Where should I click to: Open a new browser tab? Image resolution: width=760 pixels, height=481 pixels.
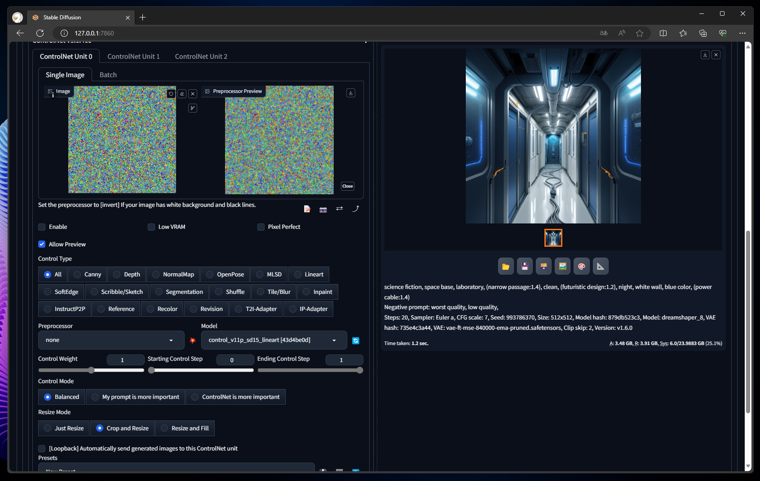click(142, 17)
